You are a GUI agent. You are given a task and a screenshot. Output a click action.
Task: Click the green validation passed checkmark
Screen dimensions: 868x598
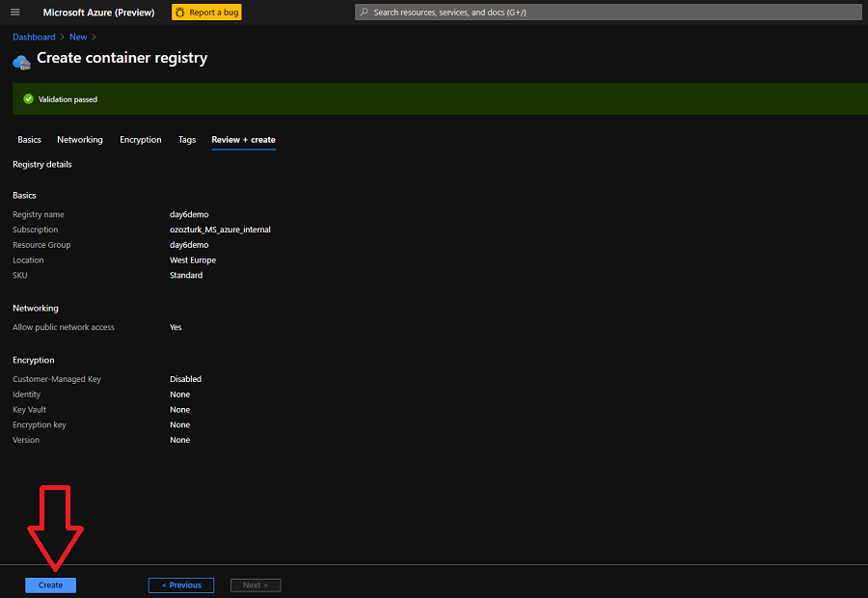(x=28, y=99)
